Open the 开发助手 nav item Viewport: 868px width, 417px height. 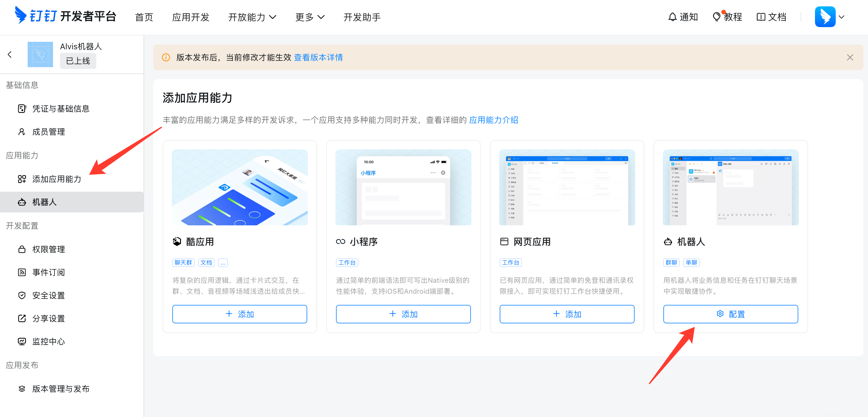[362, 17]
